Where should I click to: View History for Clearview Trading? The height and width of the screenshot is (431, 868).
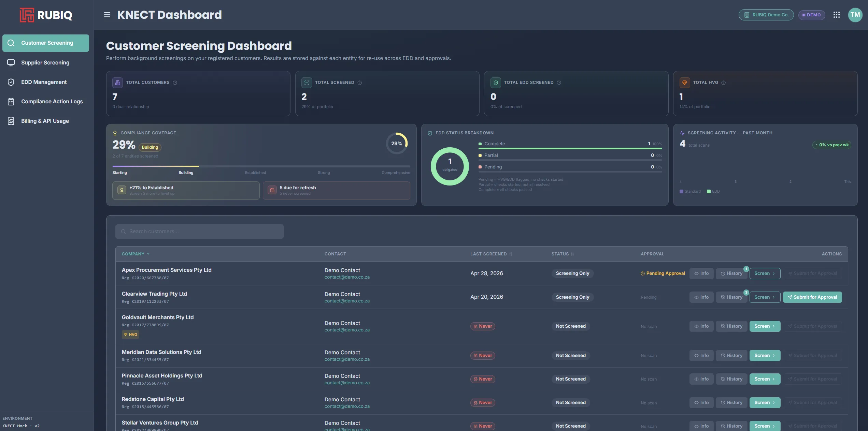[731, 297]
